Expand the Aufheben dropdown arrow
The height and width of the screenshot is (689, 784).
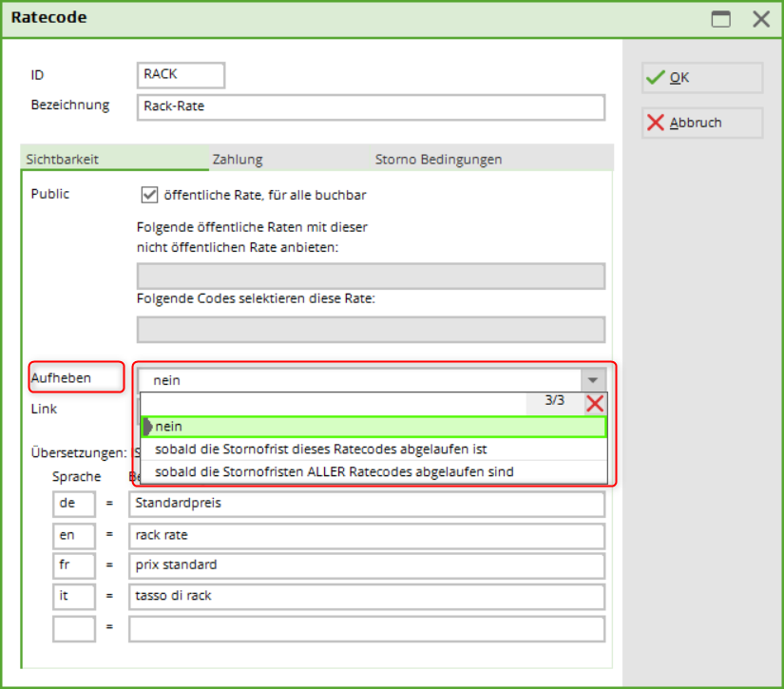[x=593, y=379]
